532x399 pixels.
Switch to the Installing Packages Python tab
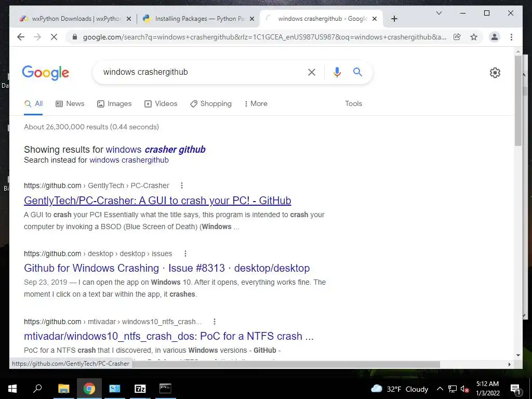(x=198, y=19)
